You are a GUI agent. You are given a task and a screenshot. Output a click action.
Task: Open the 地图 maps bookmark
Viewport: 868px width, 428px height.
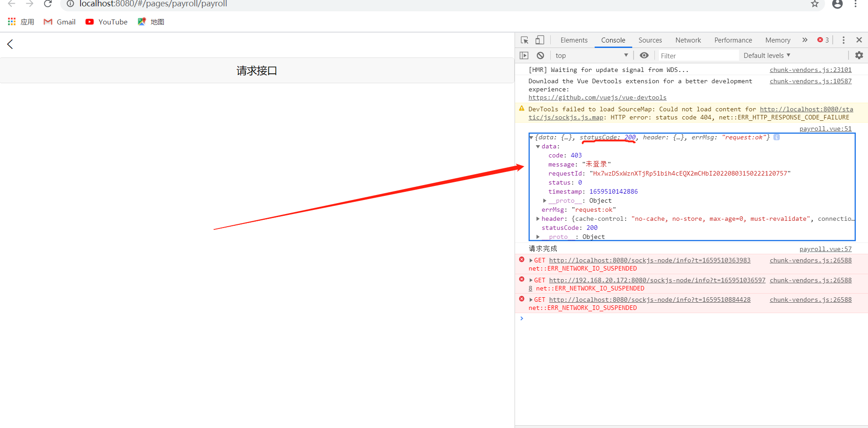(x=151, y=22)
